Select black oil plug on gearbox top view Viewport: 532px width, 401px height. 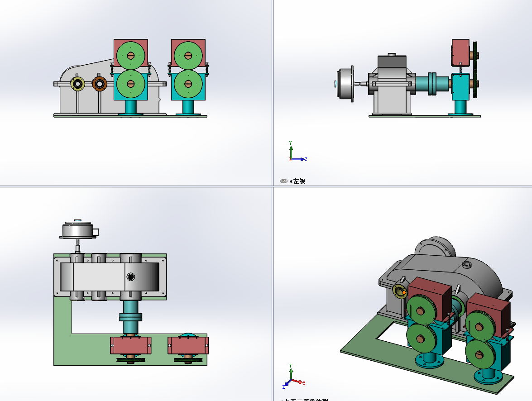point(131,277)
